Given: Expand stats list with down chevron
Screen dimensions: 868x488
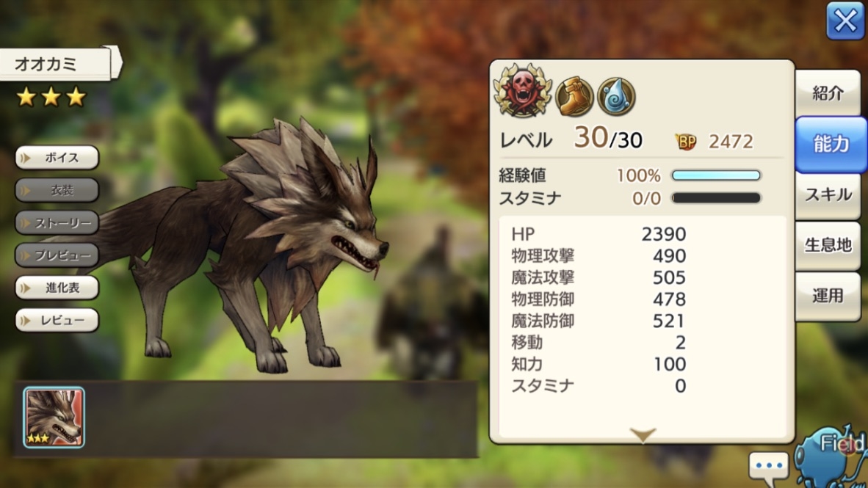Looking at the screenshot, I should 643,435.
